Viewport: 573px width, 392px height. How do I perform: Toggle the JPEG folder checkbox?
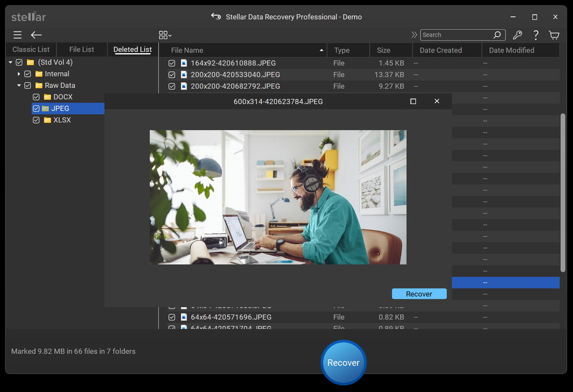click(36, 108)
